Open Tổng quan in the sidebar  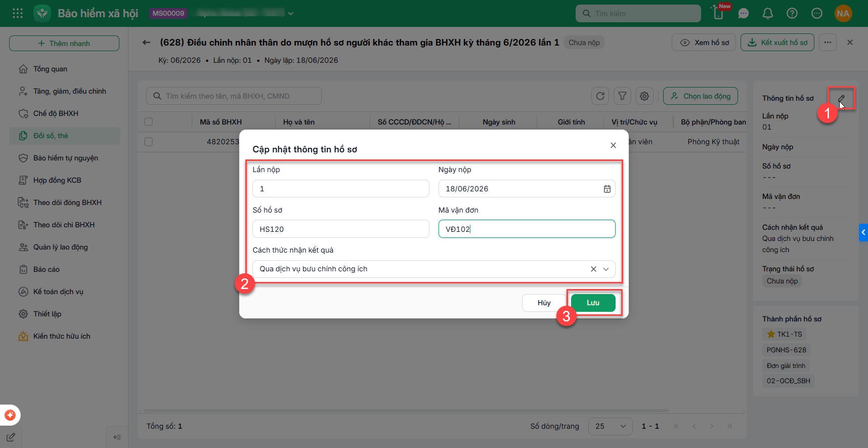[65, 69]
